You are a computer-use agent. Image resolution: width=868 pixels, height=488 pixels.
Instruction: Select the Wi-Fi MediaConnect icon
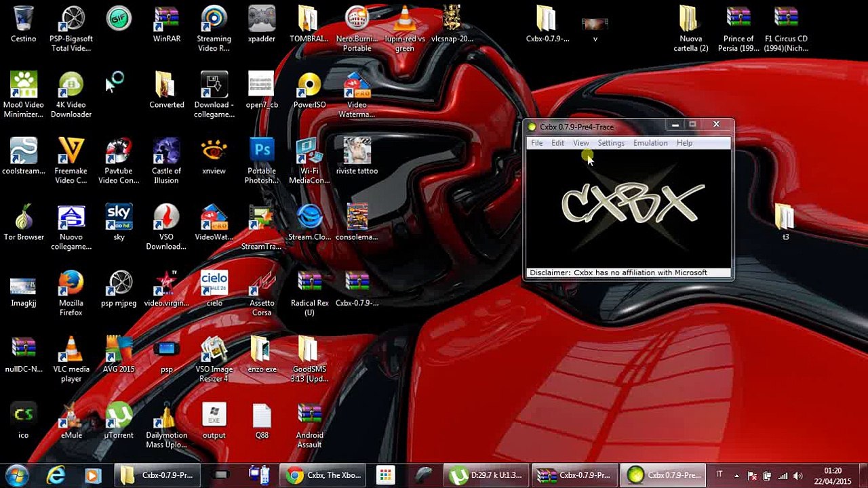[x=309, y=162]
